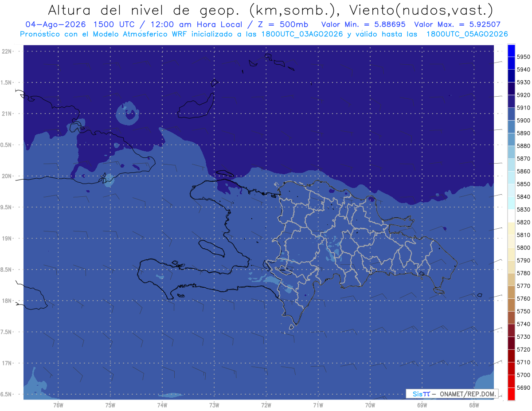
Task: Click the '5770' legend value
Action: coord(524,286)
